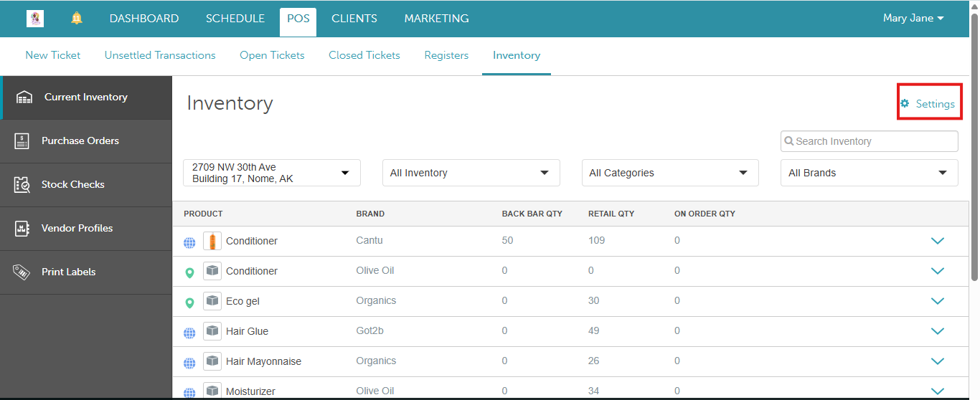Click globe icon beside Hair Glue

click(189, 333)
